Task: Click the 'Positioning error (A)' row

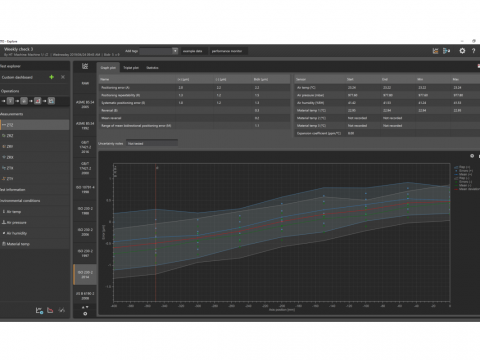Action: 194,87
